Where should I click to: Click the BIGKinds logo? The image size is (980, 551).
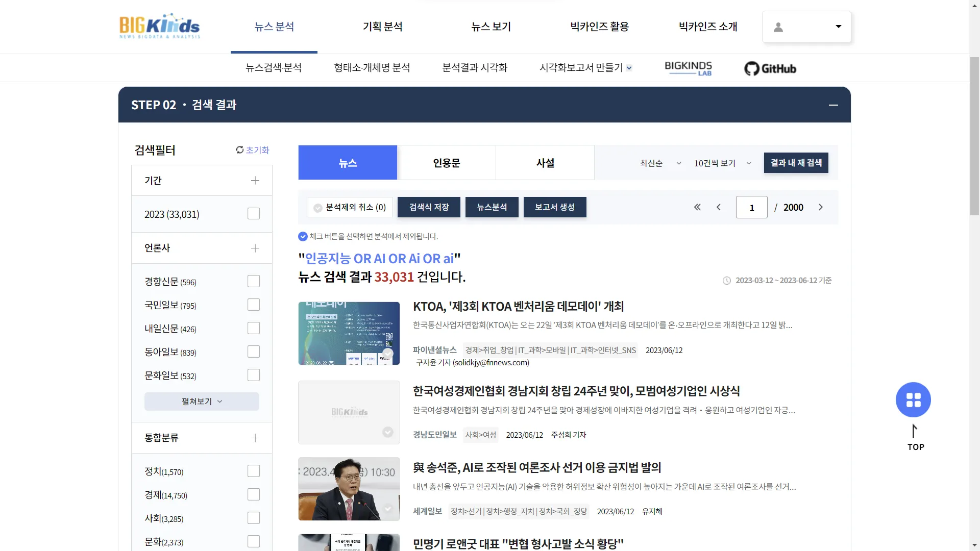pos(159,26)
